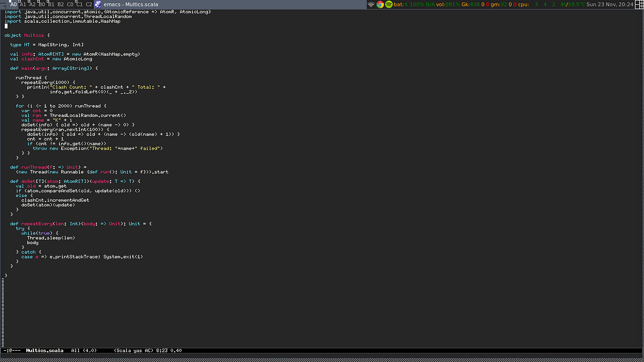This screenshot has width=644, height=362.
Task: Click the battery charging indicator
Action: [x=406, y=4]
